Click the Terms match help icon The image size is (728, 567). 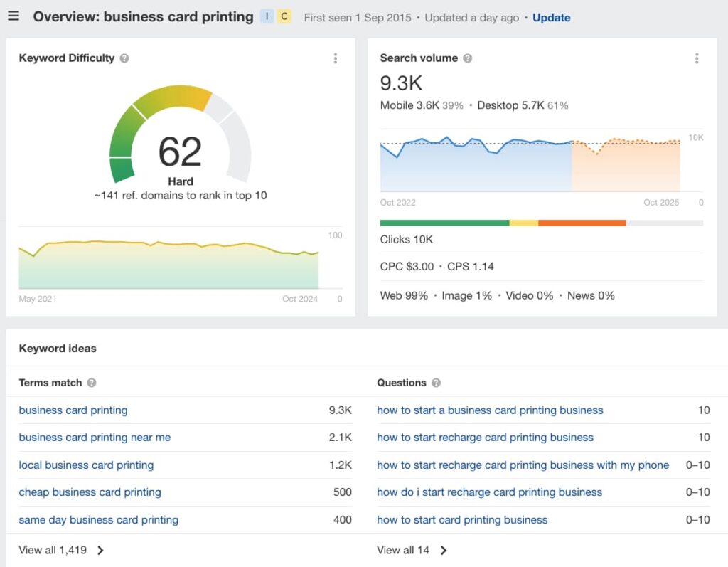point(92,383)
